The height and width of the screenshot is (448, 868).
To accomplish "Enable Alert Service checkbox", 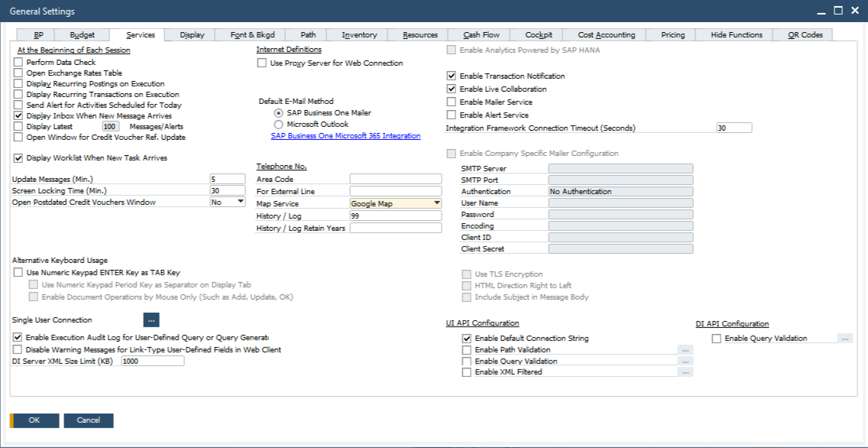I will [x=451, y=115].
